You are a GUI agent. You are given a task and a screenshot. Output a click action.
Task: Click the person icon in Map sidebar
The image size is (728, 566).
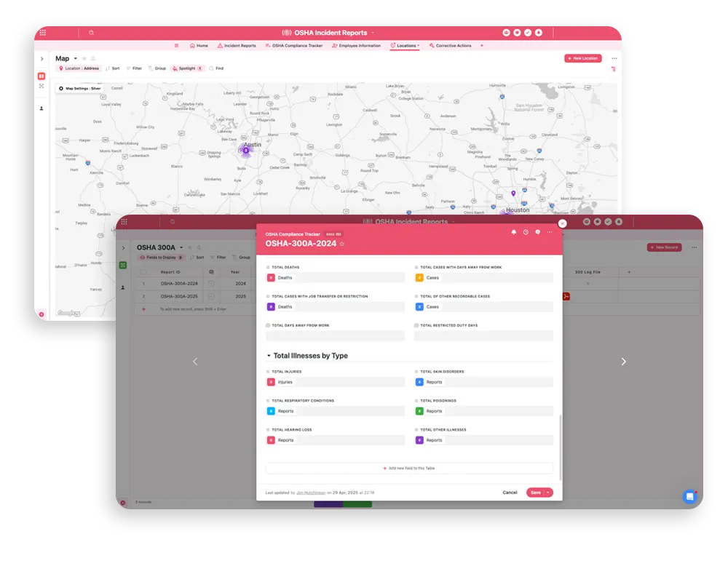click(x=41, y=108)
